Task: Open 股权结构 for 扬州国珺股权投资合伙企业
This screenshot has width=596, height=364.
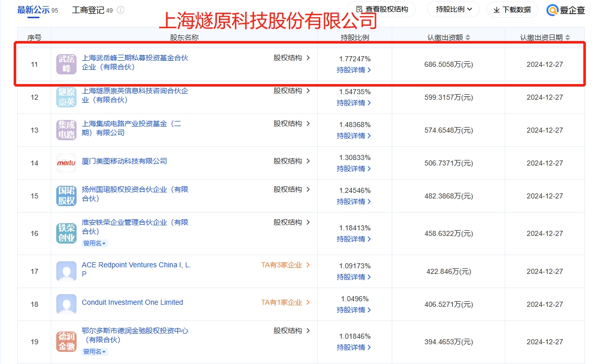Action: [291, 189]
